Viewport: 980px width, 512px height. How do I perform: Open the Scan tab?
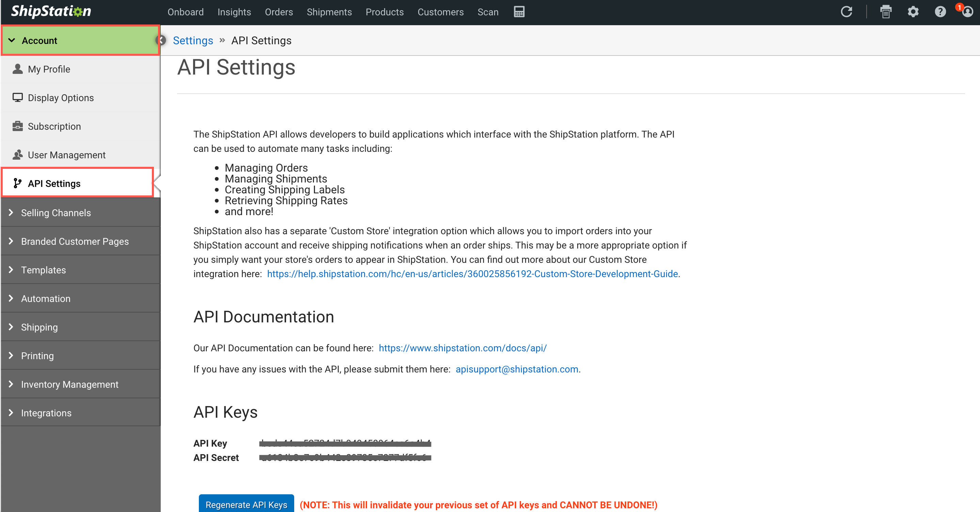click(488, 12)
